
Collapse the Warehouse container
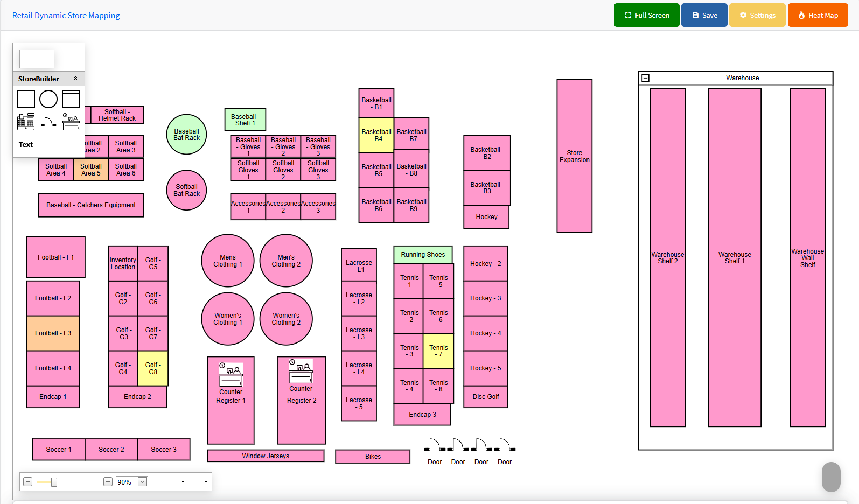tap(645, 78)
